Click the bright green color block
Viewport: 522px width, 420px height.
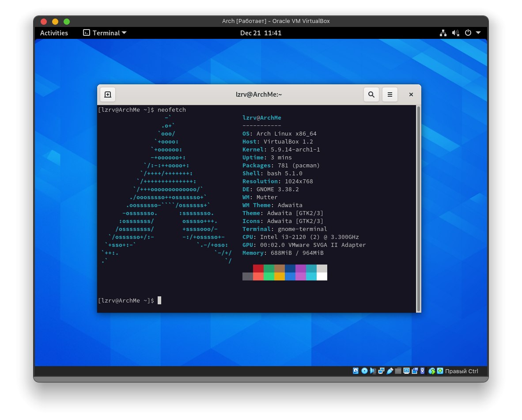269,276
